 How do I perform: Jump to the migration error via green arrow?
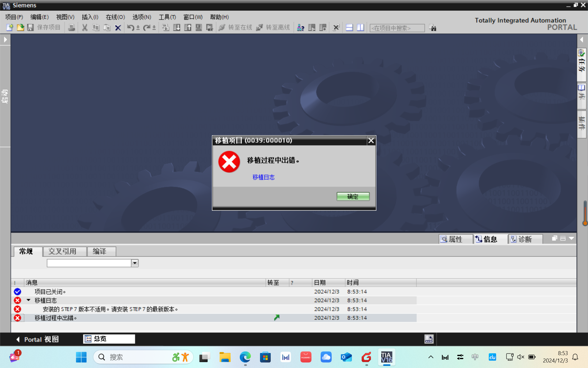pyautogui.click(x=277, y=318)
